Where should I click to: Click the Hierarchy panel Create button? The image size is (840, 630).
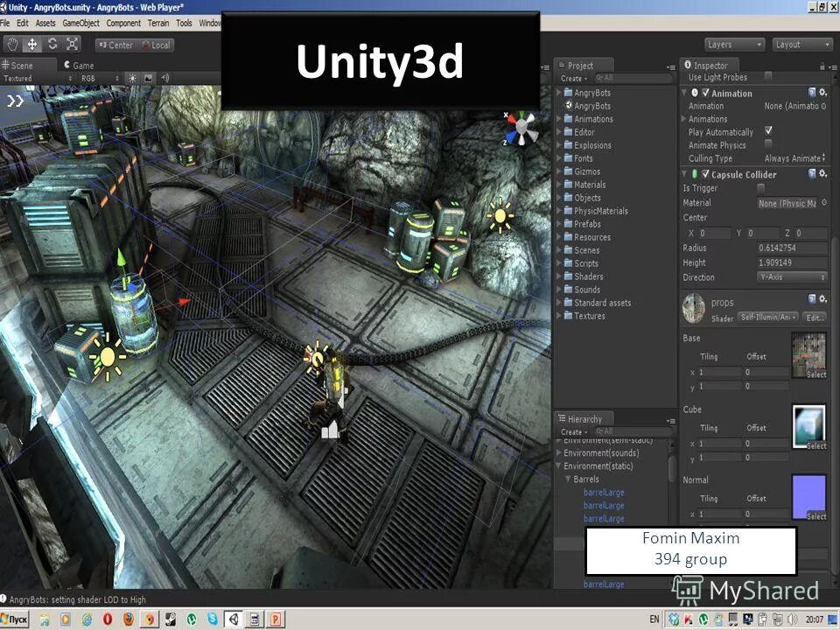pos(574,431)
